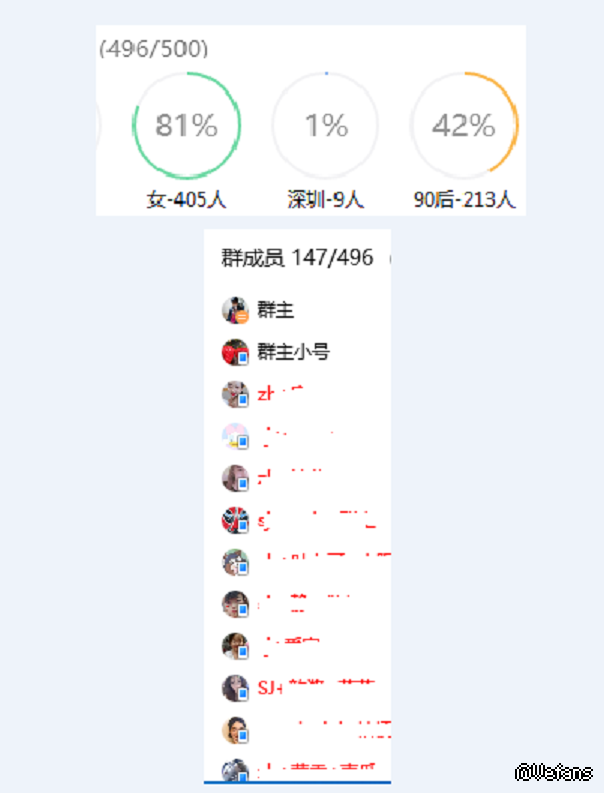Click the opera-mask avatar of member 's'

coord(234,520)
